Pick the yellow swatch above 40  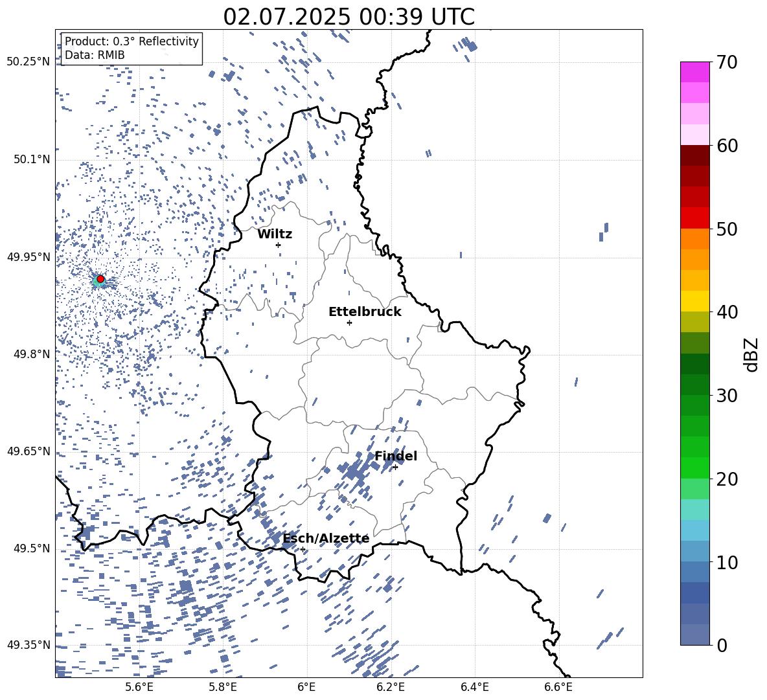694,301
